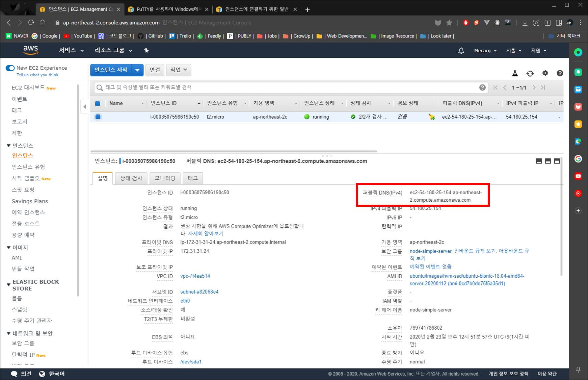Click browser reload button
The image size is (588, 380).
click(x=31, y=23)
